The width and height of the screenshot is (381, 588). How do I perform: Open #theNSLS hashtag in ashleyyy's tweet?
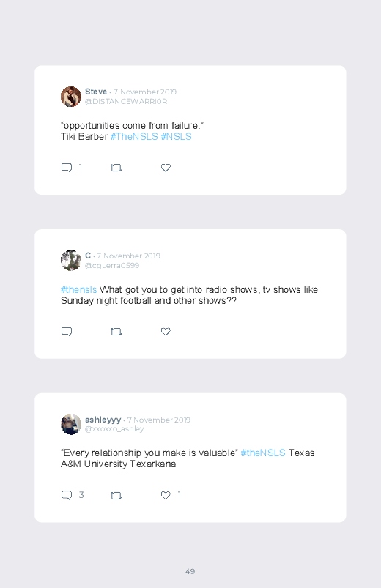tap(263, 453)
